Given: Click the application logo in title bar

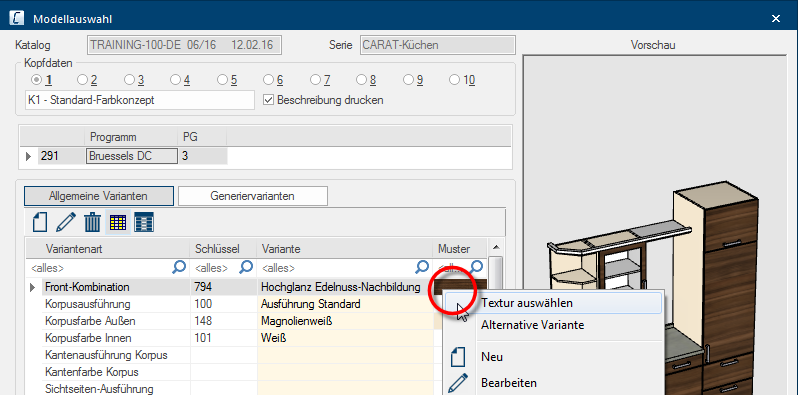Looking at the screenshot, I should pyautogui.click(x=17, y=19).
